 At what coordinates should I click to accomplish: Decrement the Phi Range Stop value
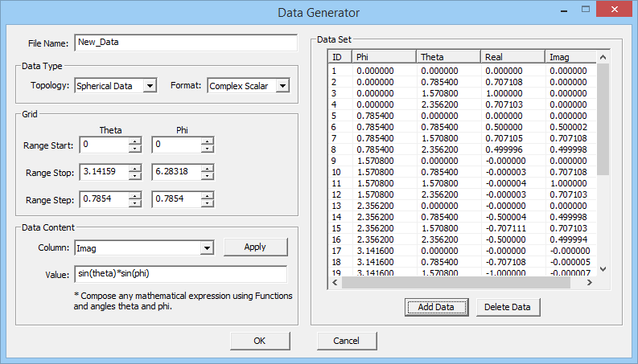[x=208, y=177]
